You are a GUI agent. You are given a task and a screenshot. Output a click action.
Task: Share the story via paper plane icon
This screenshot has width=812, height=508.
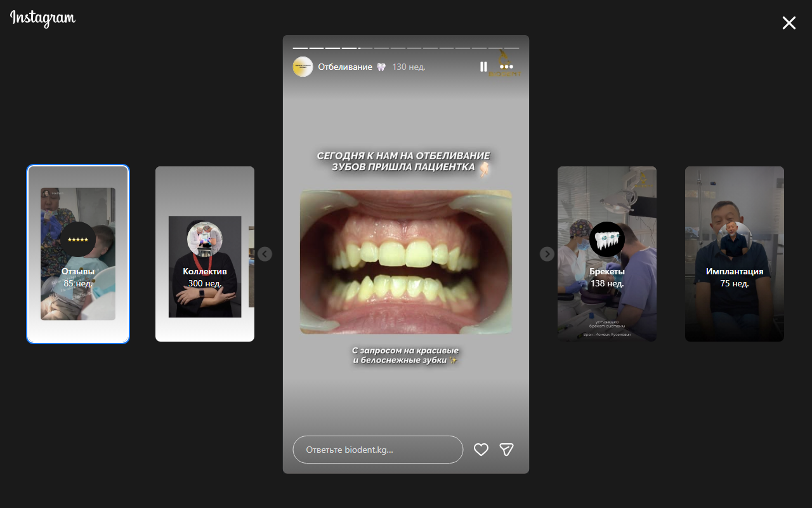(x=506, y=450)
